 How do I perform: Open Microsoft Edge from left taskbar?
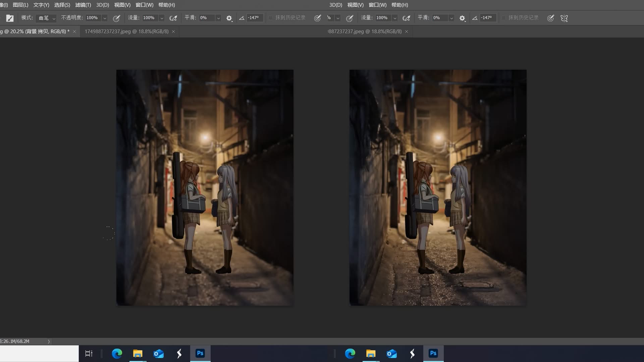(x=117, y=354)
